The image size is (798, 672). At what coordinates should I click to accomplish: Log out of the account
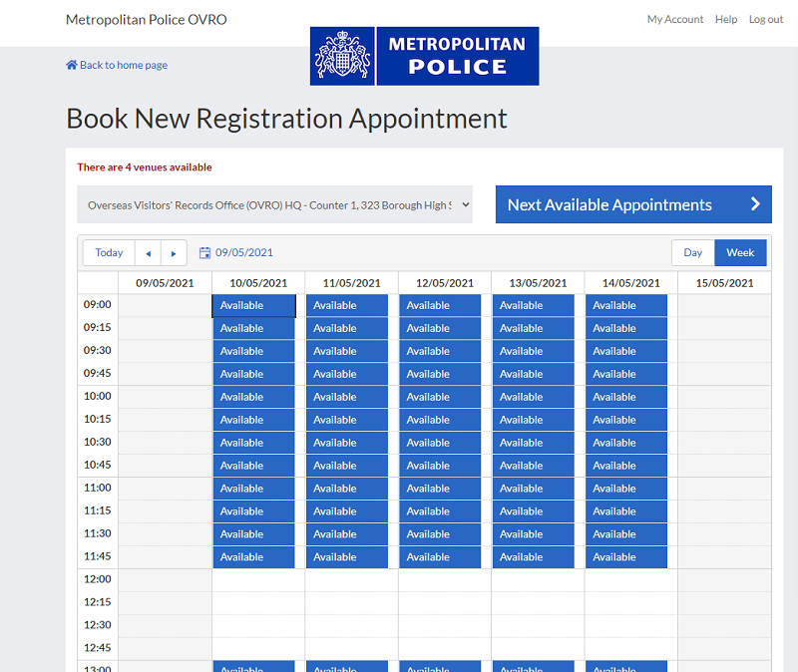(765, 19)
